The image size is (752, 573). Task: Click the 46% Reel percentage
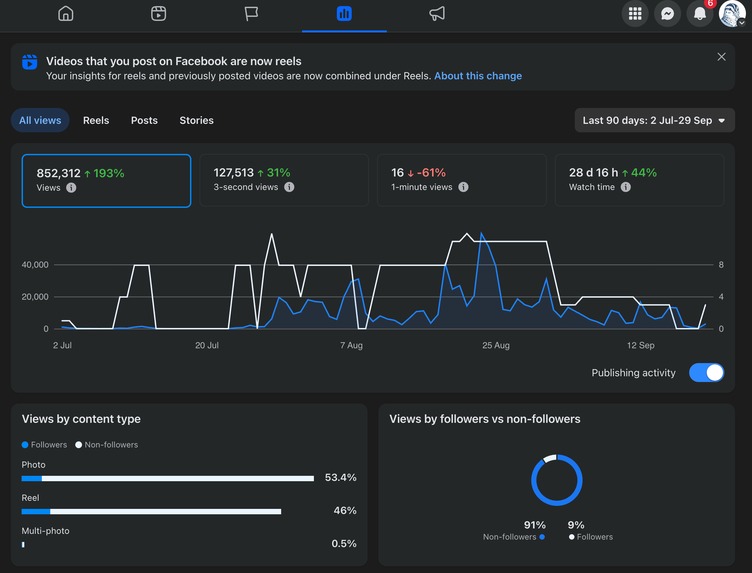click(x=345, y=511)
